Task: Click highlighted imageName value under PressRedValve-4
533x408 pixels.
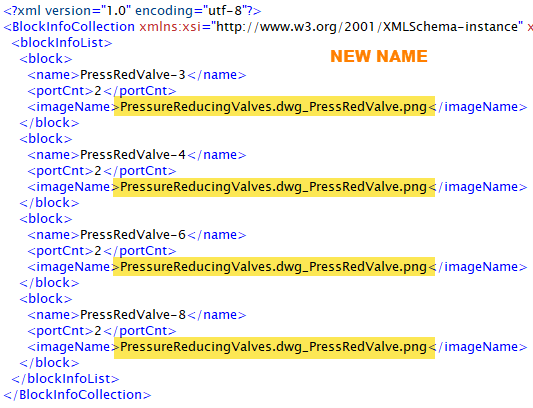Action: pyautogui.click(x=274, y=187)
